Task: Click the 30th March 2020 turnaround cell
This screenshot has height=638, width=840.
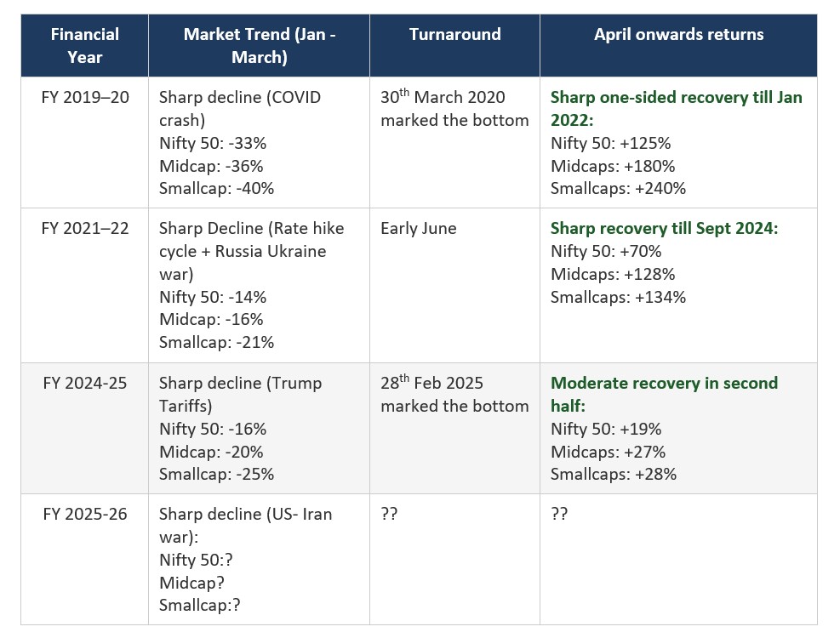Action: (x=454, y=108)
